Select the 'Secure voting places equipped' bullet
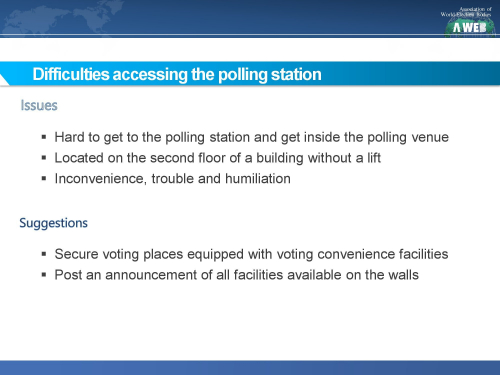500x375 pixels. point(251,254)
